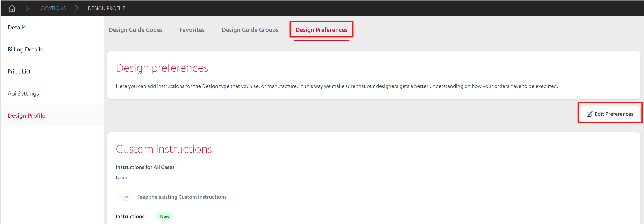This screenshot has height=224, width=644.
Task: Select Design Profile in the sidebar
Action: 27,116
